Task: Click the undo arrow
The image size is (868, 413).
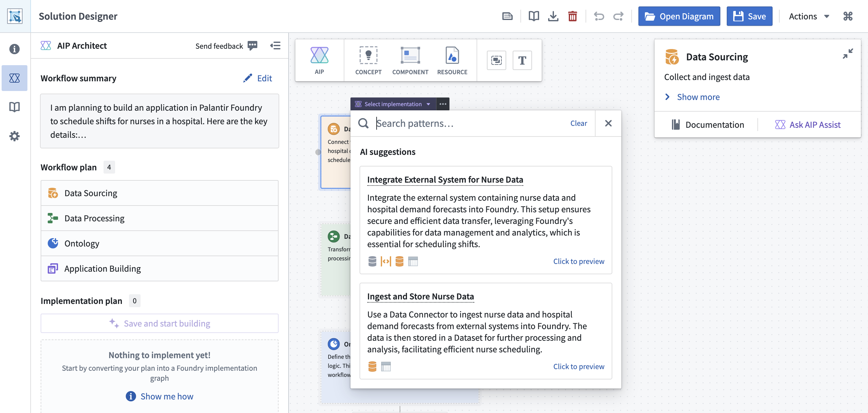Action: point(599,16)
